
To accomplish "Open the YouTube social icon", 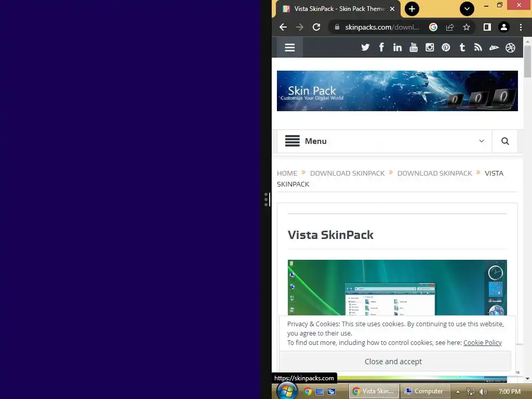I will point(414,47).
